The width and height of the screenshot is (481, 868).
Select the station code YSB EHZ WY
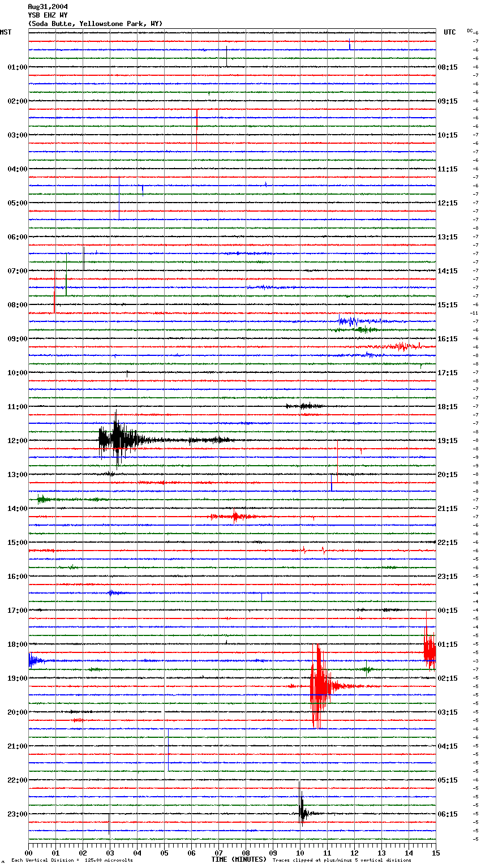pyautogui.click(x=48, y=15)
